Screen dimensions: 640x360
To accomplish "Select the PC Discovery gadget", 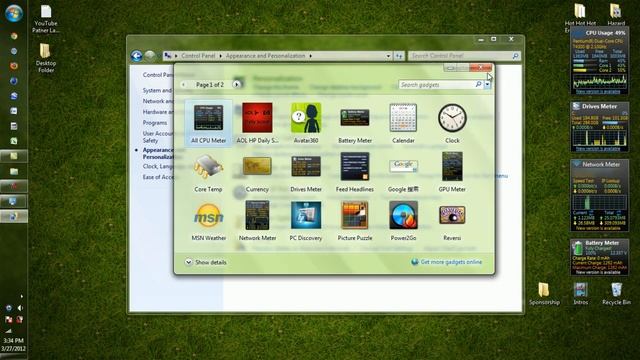I will 306,221.
